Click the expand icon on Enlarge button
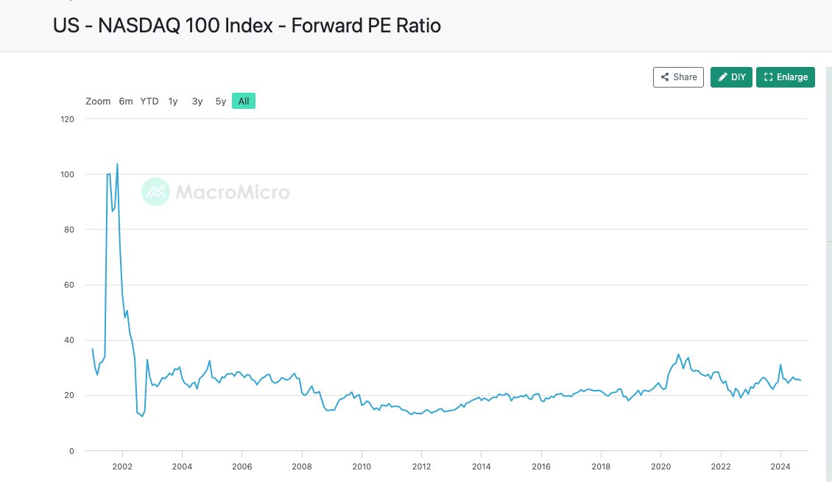Screen dimensions: 832x504 (x=768, y=77)
